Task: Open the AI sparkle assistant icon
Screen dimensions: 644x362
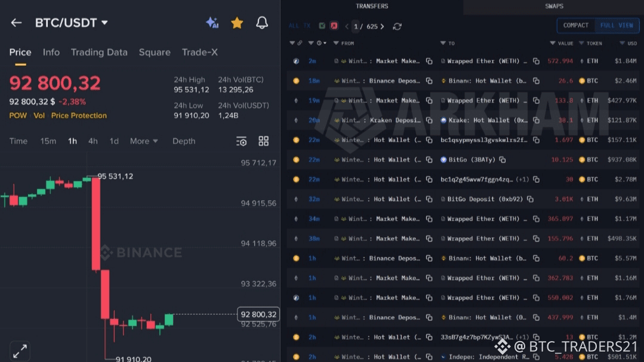Action: coord(212,23)
